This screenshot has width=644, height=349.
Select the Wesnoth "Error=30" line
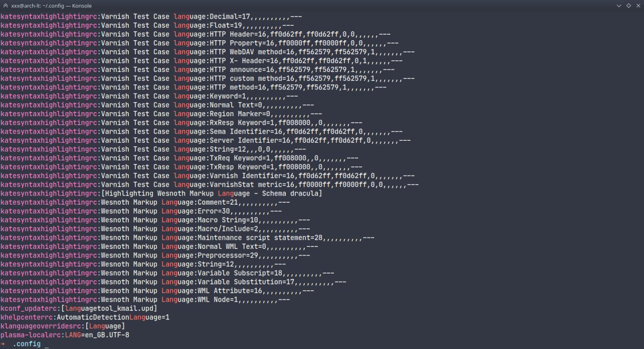(x=141, y=211)
